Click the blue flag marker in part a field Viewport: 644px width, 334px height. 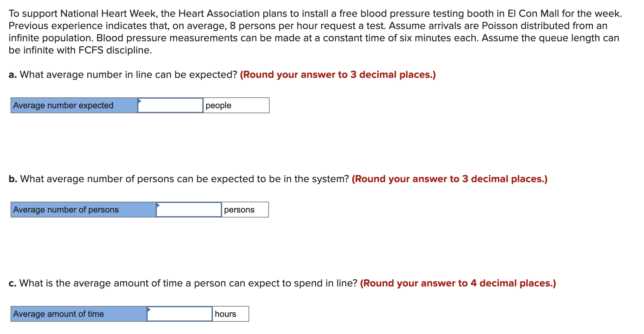140,101
